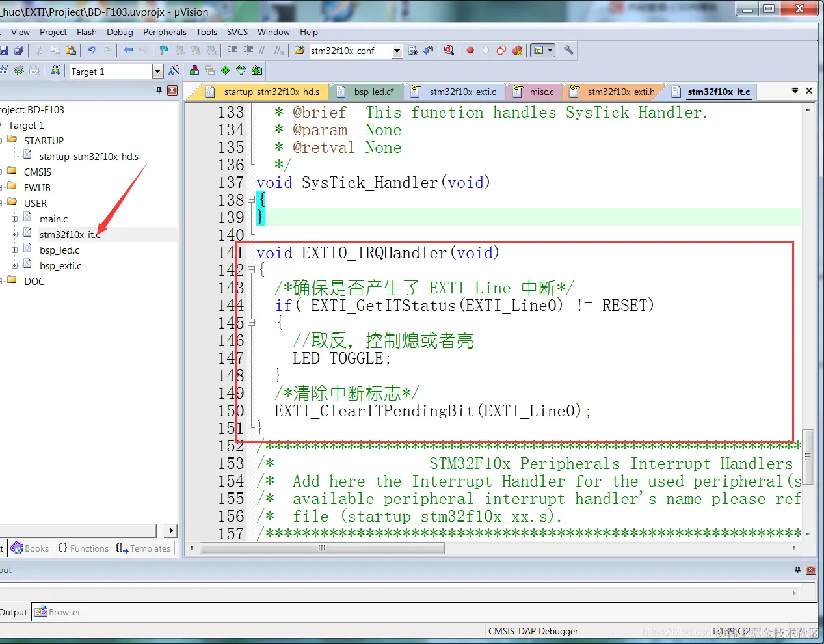Click the Save All icon in toolbar
This screenshot has height=644, width=824.
click(x=19, y=50)
